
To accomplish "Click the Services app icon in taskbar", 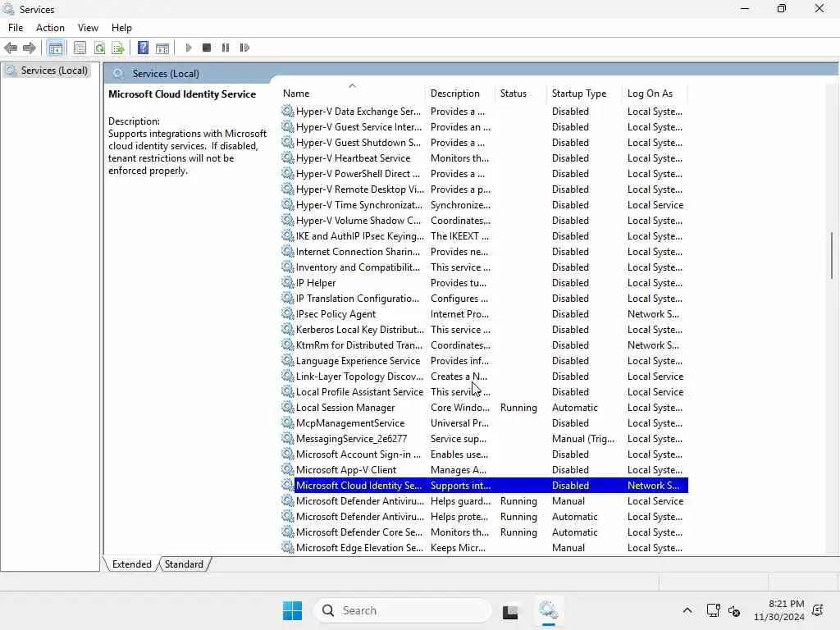I will (549, 610).
